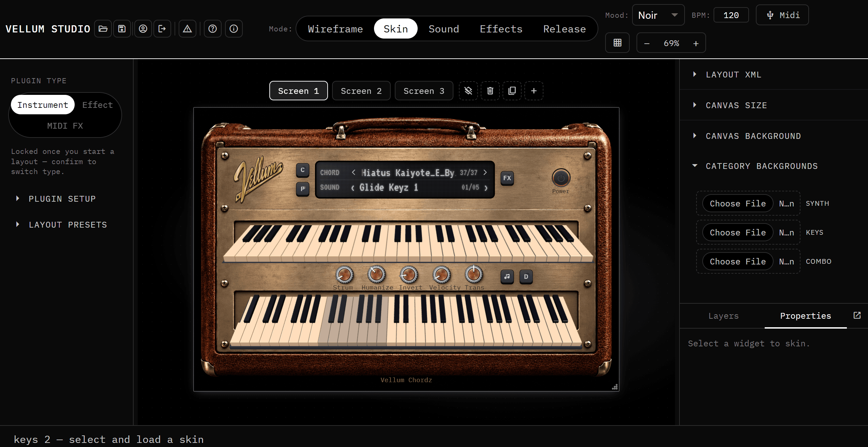Choose File for COMBO background
This screenshot has width=868, height=447.
[738, 262]
